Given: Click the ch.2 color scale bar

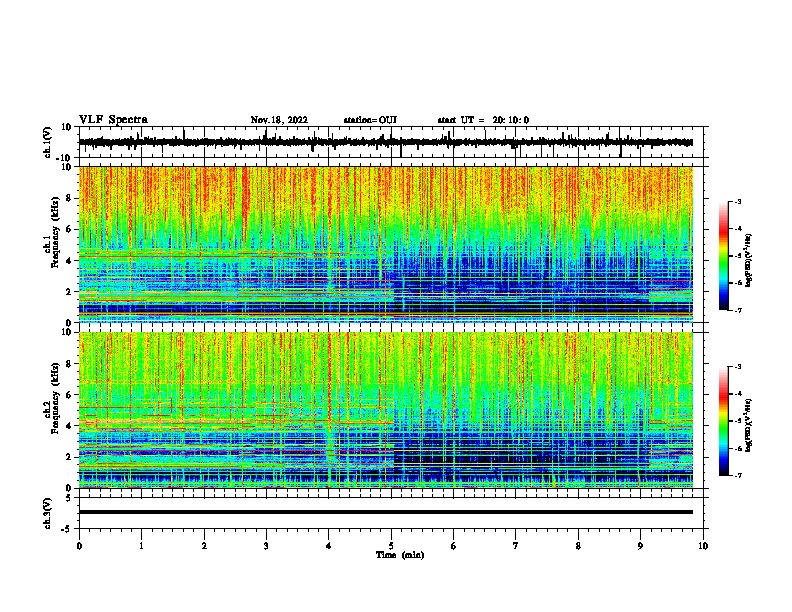Looking at the screenshot, I should coord(723,421).
